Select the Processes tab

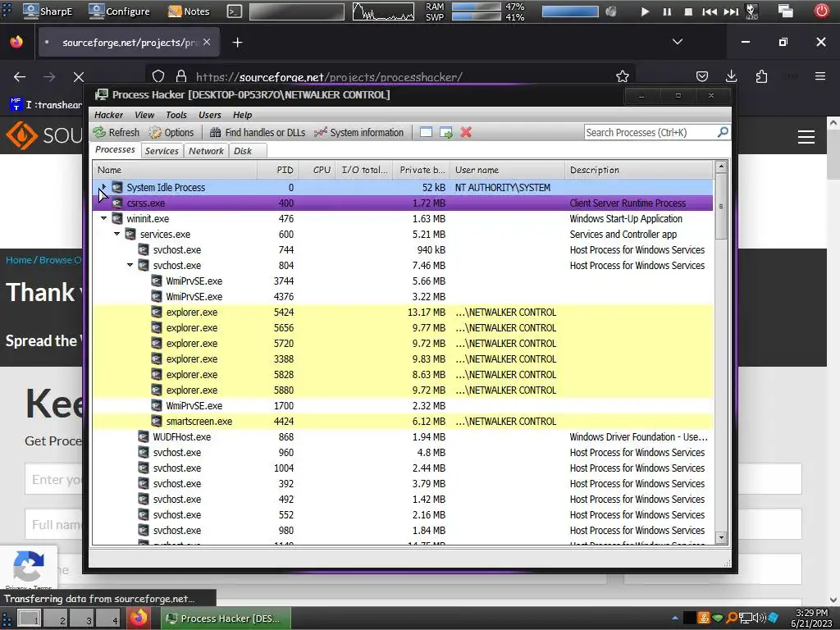point(115,149)
